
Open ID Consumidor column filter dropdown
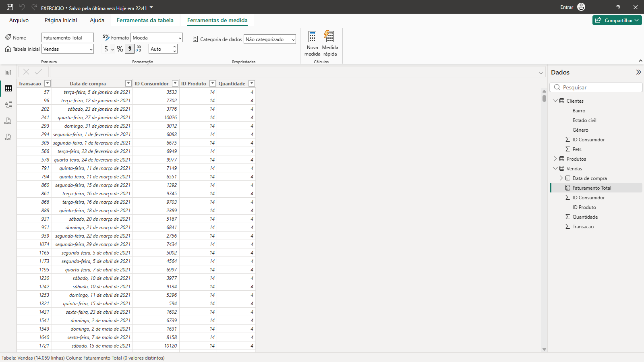point(175,83)
